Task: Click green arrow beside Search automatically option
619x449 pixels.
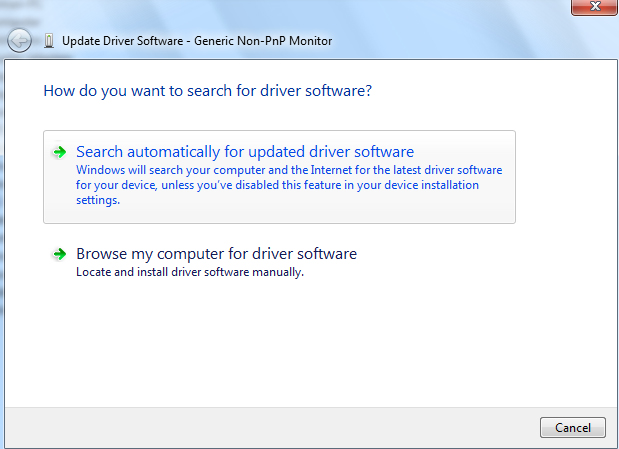Action: [60, 152]
